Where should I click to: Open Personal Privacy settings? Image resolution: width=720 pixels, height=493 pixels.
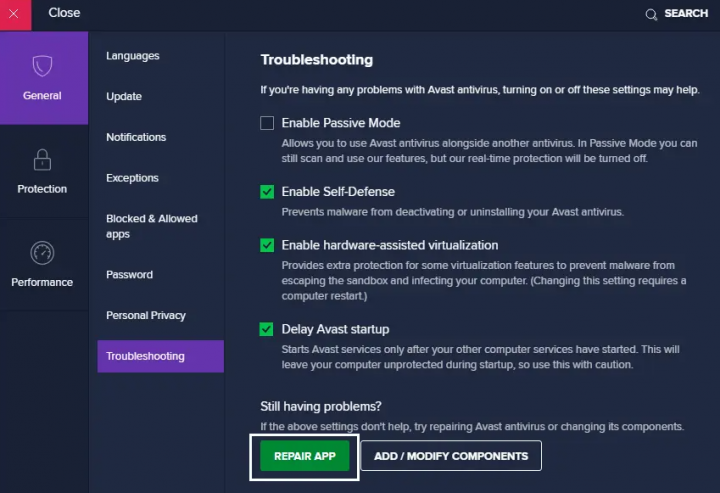coord(146,316)
